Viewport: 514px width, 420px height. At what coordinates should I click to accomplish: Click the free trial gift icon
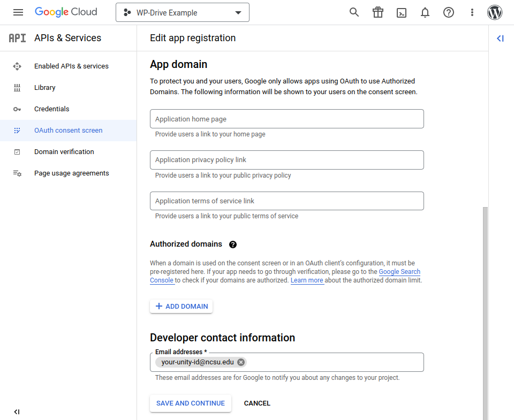pos(378,12)
